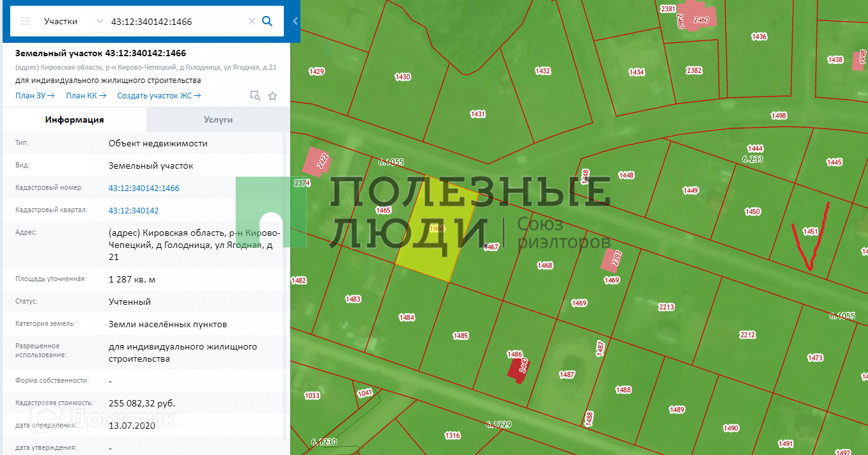This screenshot has height=455, width=868.
Task: Select parcel 1445 on map
Action: point(834,162)
